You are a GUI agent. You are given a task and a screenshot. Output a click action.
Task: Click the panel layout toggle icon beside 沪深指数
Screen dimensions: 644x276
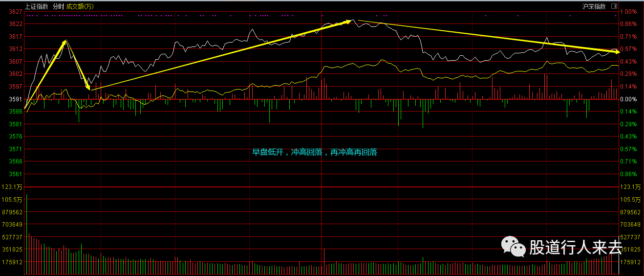pos(614,6)
